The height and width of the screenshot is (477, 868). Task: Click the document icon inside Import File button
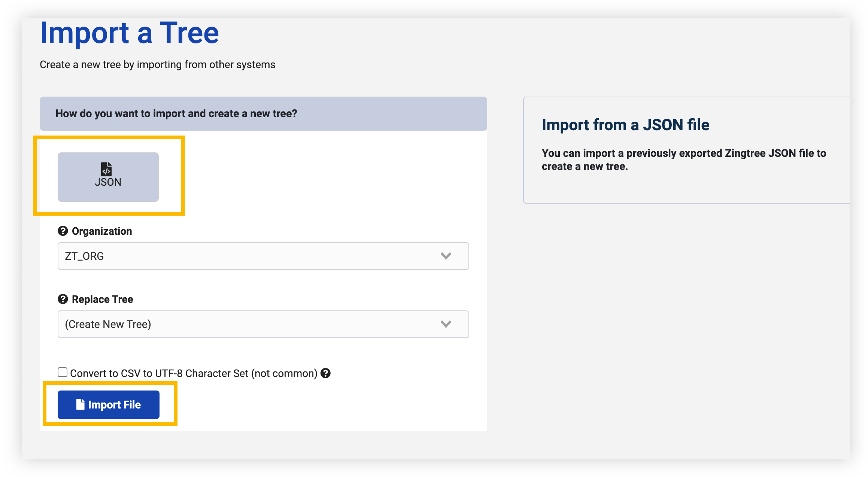tap(81, 404)
